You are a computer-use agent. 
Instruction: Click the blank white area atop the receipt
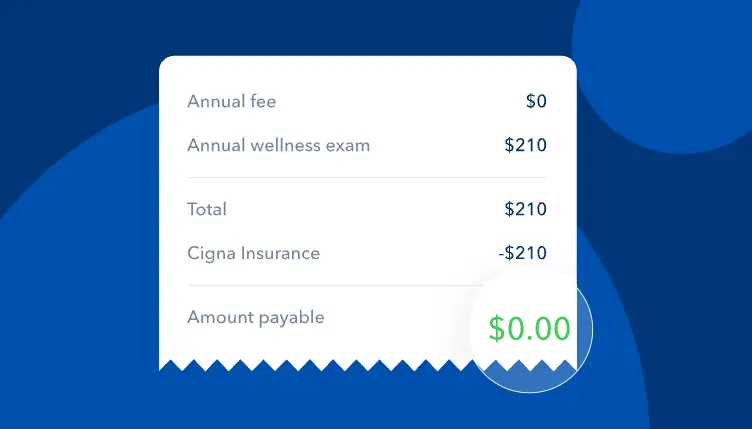click(x=367, y=70)
